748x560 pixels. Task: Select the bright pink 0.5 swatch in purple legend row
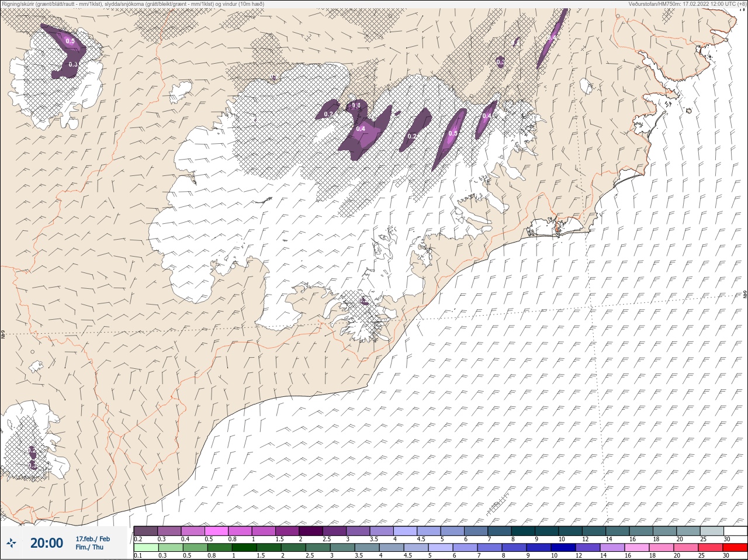216,531
